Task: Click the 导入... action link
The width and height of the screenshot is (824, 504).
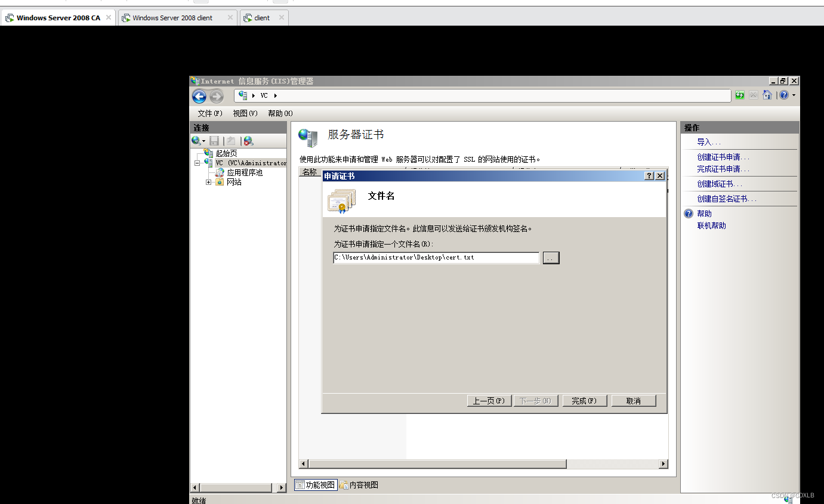Action: pos(709,142)
